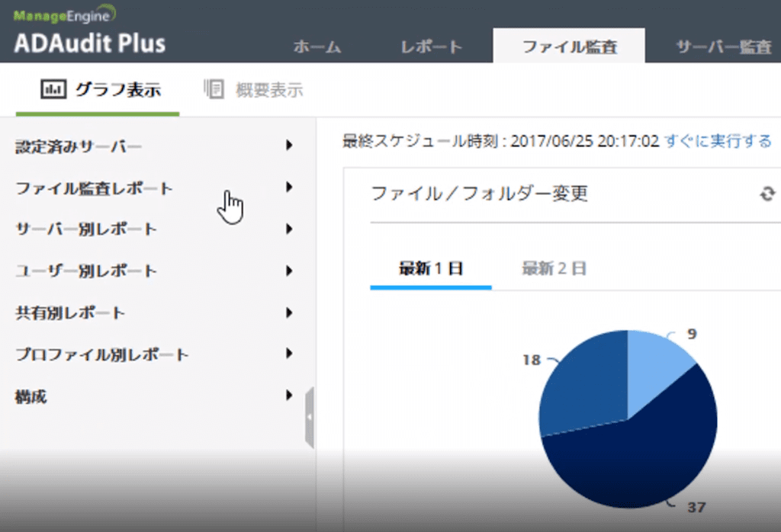Expand the サーバー別レポート arrow
Screen dimensions: 781x532
pos(290,229)
